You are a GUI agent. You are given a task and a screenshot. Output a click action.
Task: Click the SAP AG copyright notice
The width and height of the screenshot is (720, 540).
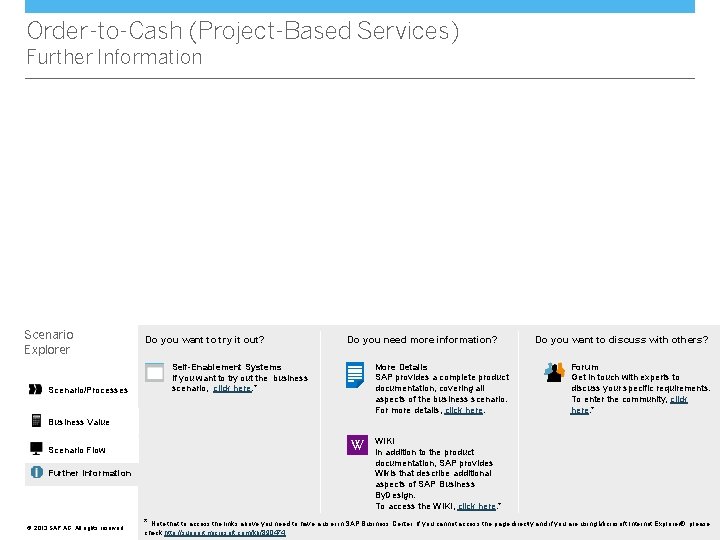[75, 528]
